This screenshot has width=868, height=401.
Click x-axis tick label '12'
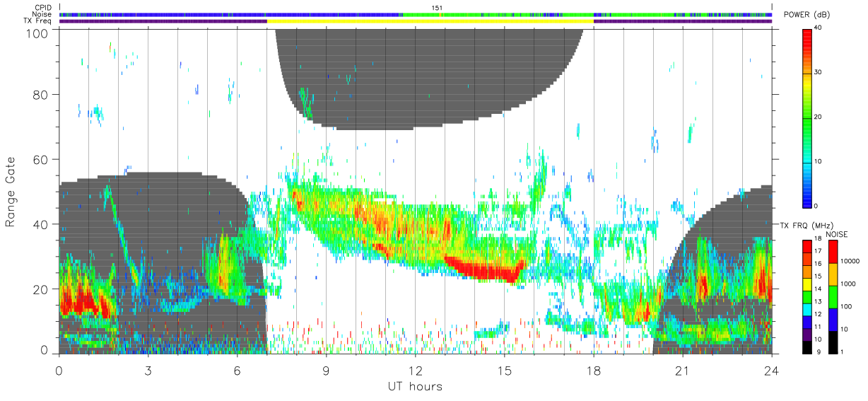click(x=415, y=370)
